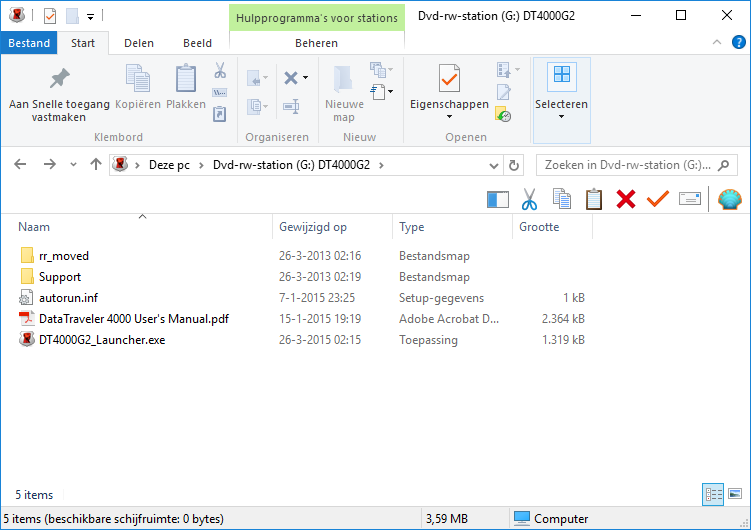Screen dimensions: 752x530
Task: Open Eigenschappen properties button
Action: [449, 86]
